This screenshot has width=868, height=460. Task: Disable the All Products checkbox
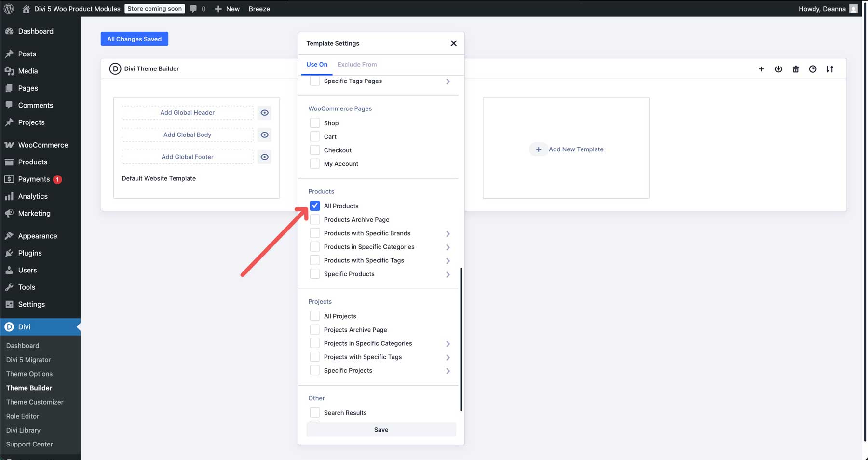pyautogui.click(x=315, y=206)
